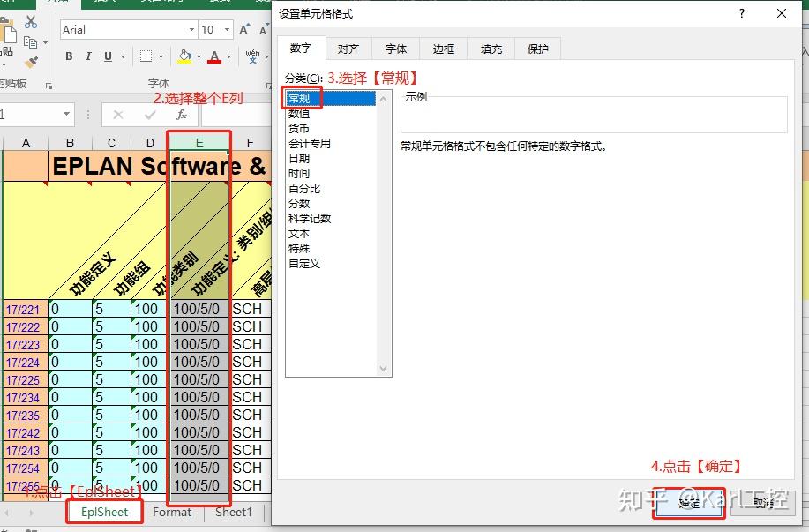
Task: Select the Format Painter icon
Action: coord(33,61)
